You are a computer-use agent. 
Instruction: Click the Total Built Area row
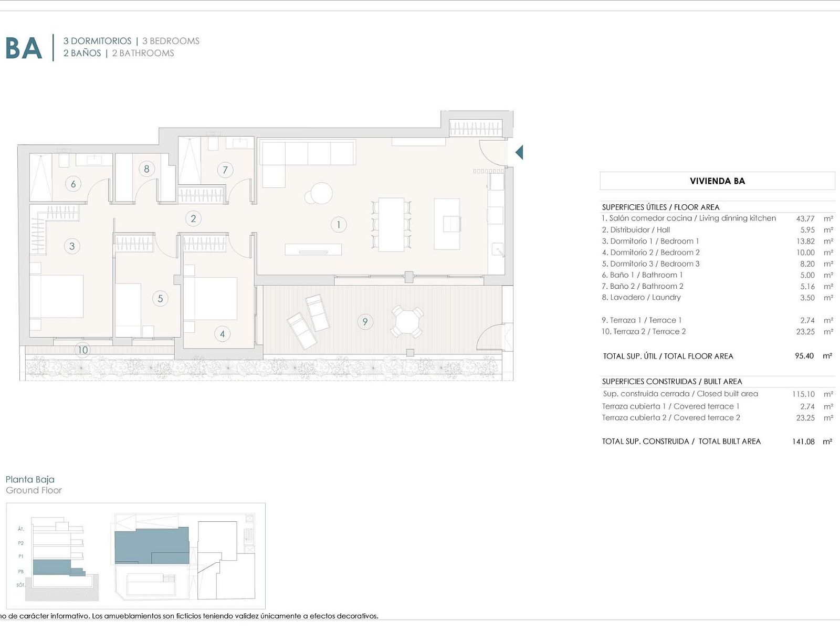click(x=717, y=442)
